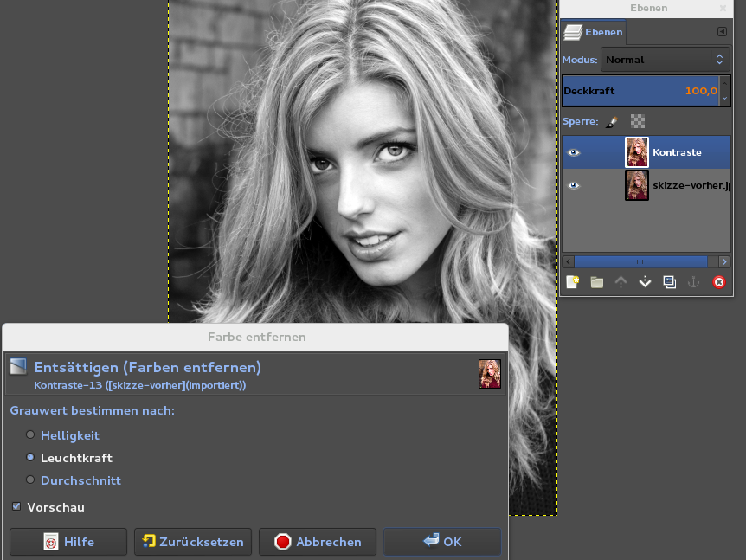Lock the alpha channel checkerboard icon
The width and height of the screenshot is (746, 560).
click(638, 122)
